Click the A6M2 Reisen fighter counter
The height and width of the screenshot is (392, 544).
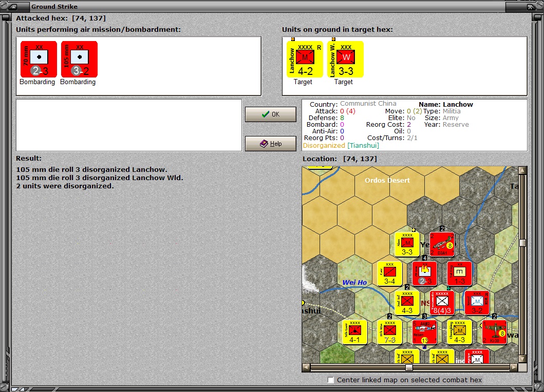pyautogui.click(x=425, y=332)
